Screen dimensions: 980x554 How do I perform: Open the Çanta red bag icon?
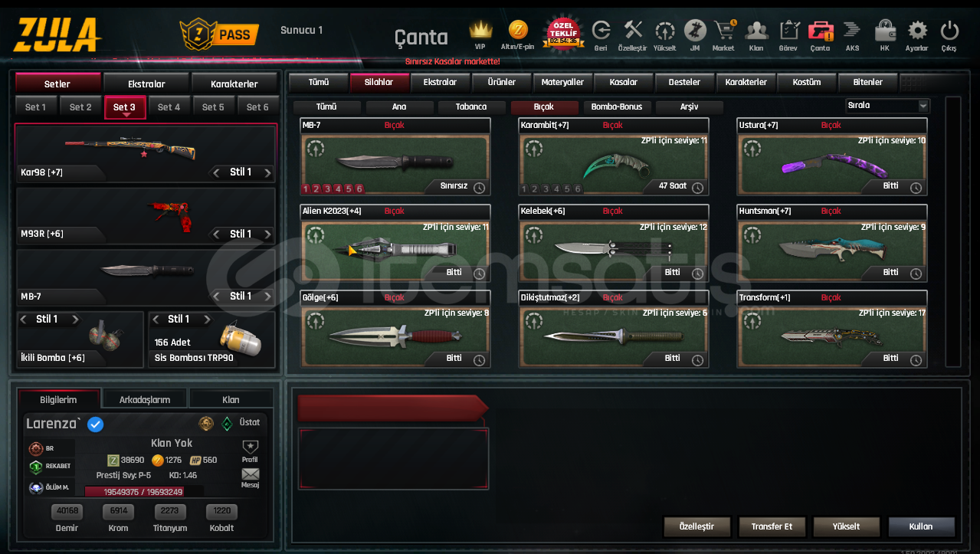click(820, 31)
